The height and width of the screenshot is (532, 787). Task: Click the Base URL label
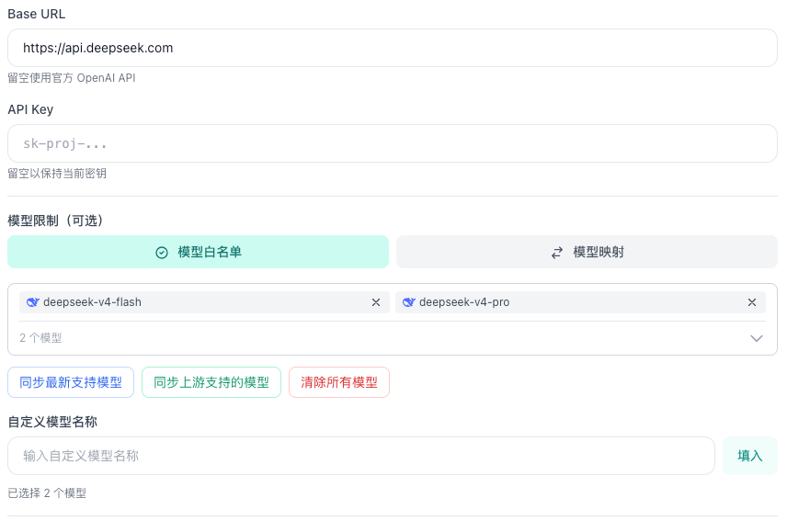(x=36, y=14)
